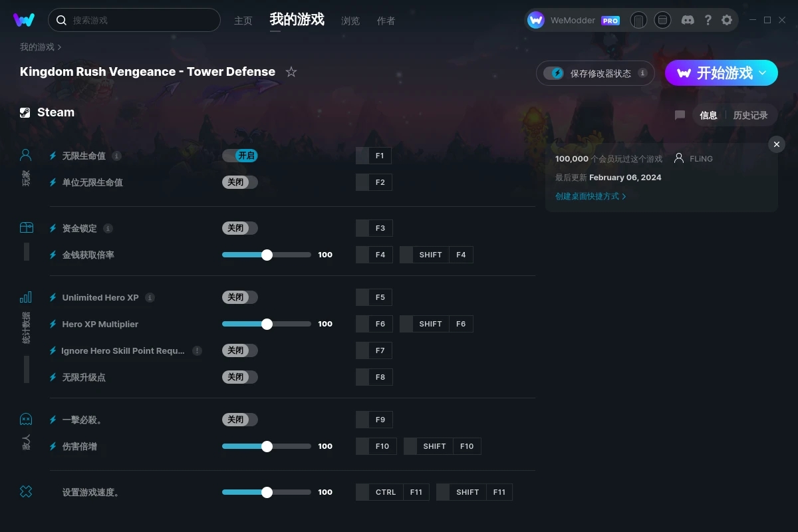
Task: Click the 我的游戏 breadcrumb chevron
Action: point(59,47)
